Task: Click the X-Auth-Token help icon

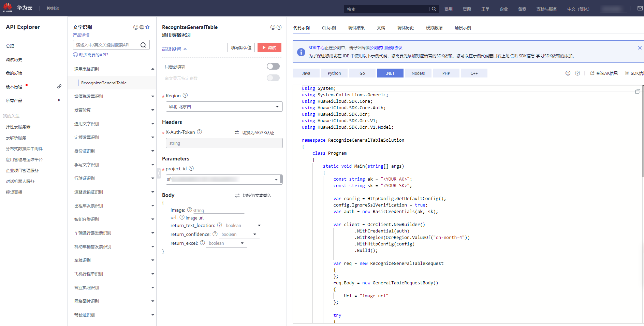Action: pos(200,132)
